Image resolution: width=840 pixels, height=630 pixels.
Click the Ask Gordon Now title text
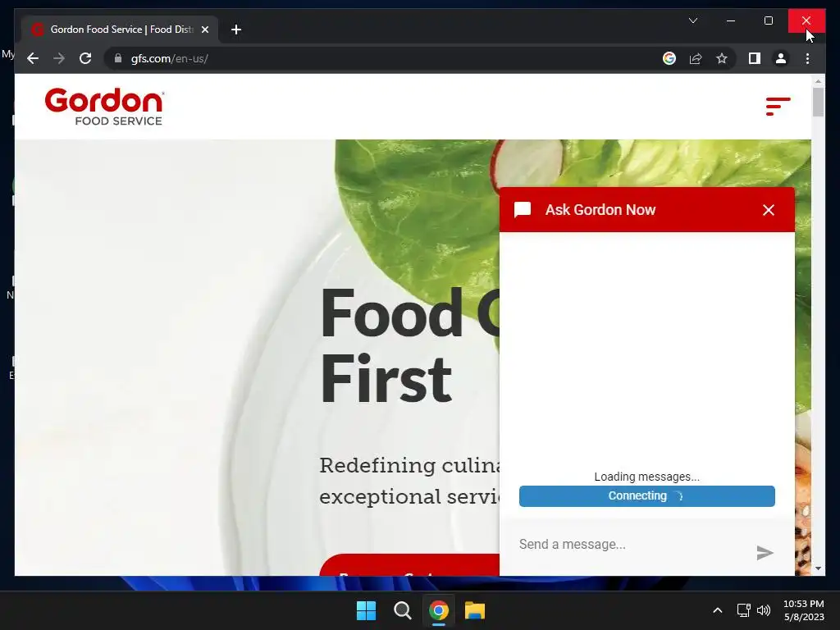[x=600, y=209]
